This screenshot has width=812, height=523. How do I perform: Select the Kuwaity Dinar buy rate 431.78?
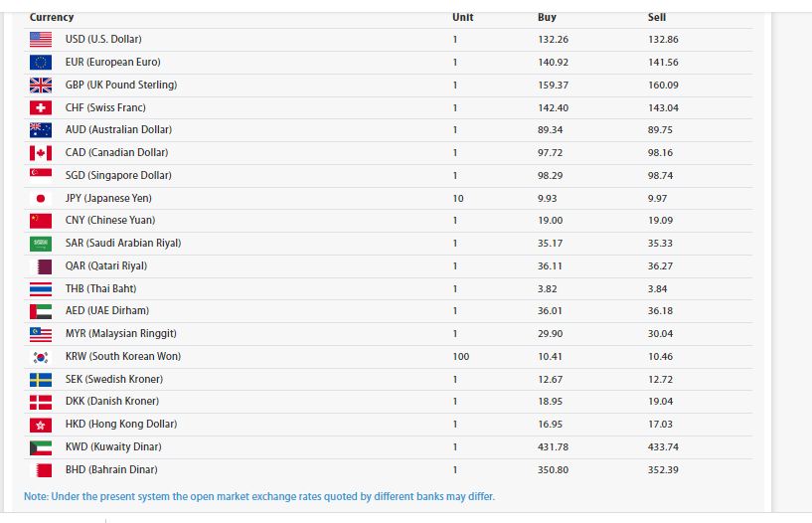coord(553,446)
